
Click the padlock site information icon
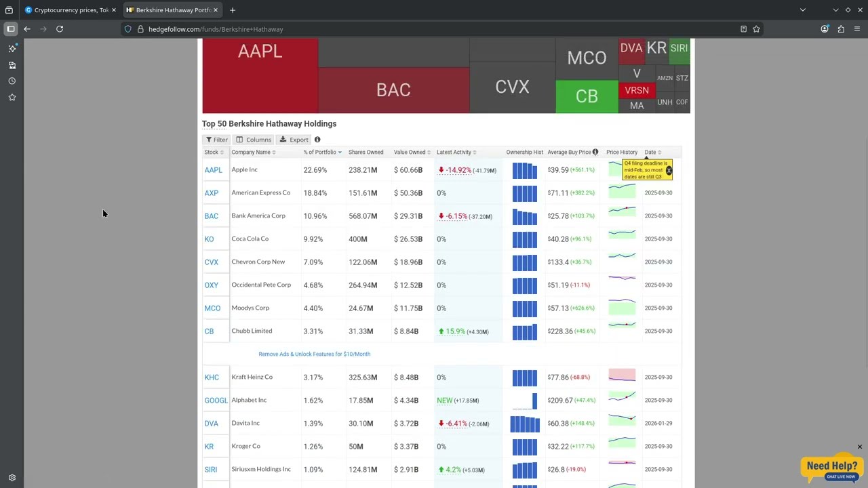pyautogui.click(x=140, y=29)
